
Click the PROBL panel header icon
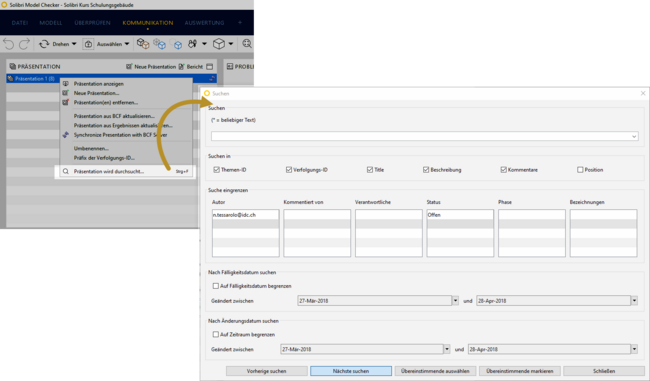[x=230, y=66]
